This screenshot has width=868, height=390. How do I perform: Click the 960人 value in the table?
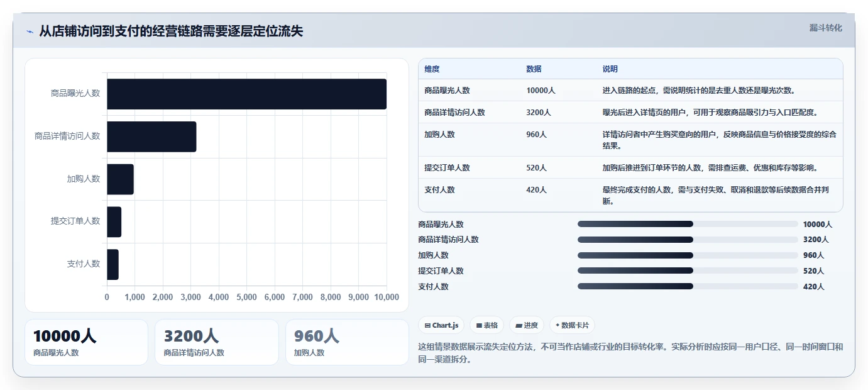(536, 135)
